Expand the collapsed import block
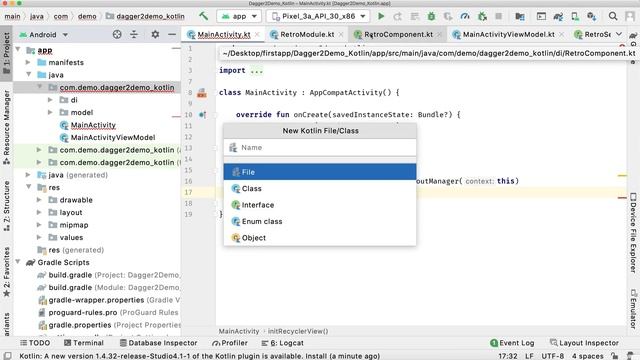The image size is (640, 360). tap(257, 71)
